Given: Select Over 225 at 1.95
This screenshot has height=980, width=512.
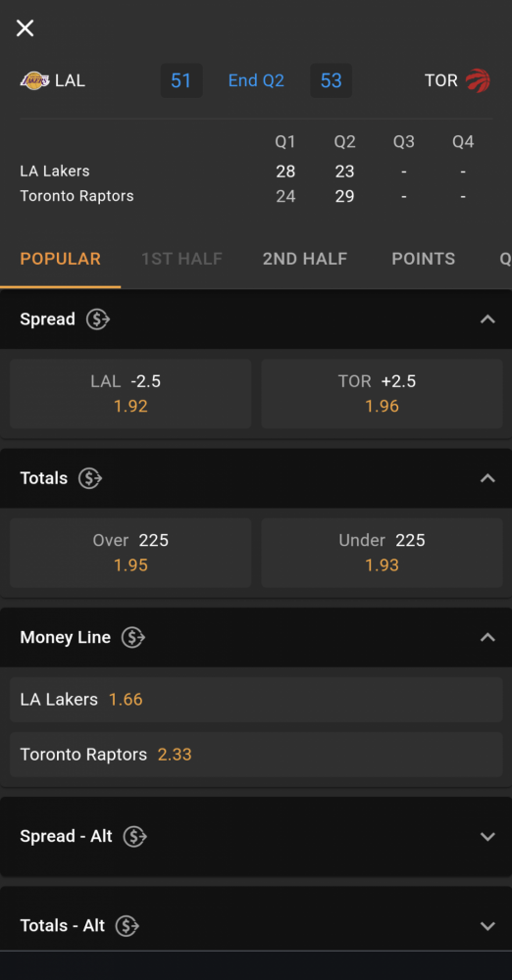Looking at the screenshot, I should click(130, 553).
